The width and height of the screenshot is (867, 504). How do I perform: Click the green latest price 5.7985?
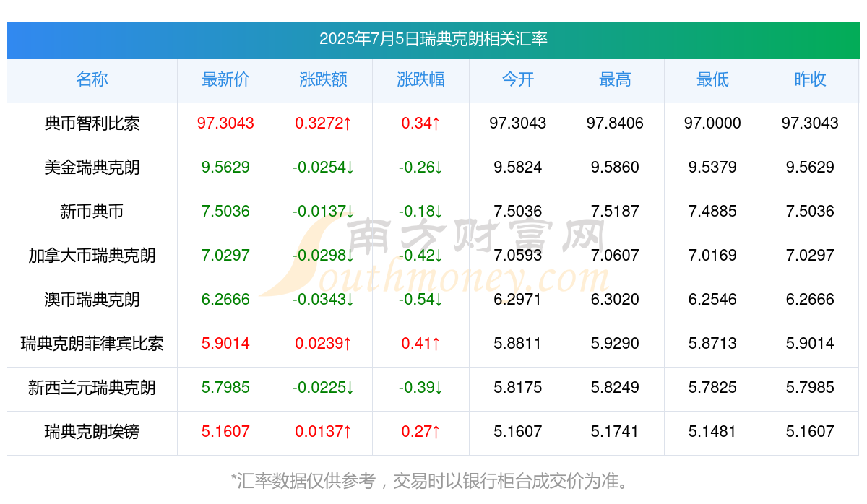tap(225, 388)
